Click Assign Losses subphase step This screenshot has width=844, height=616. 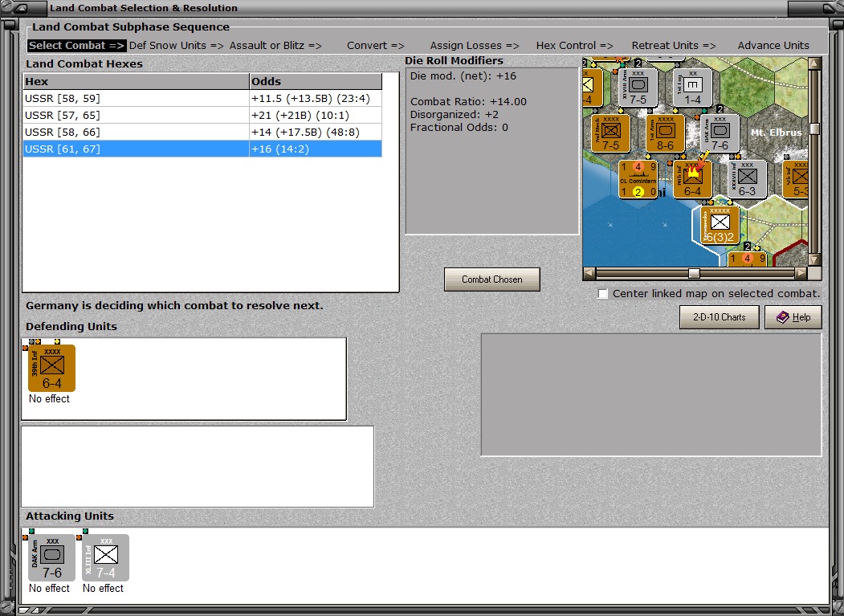(475, 46)
